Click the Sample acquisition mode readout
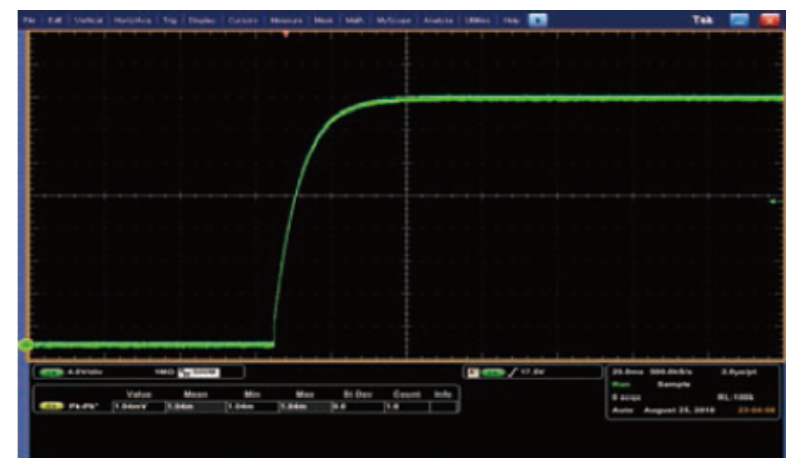803x473 pixels. [673, 384]
